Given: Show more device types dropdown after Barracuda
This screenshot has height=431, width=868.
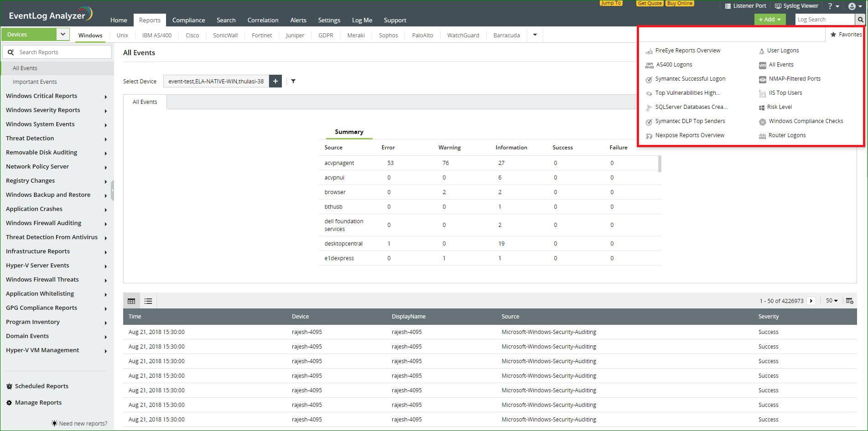Looking at the screenshot, I should tap(535, 35).
